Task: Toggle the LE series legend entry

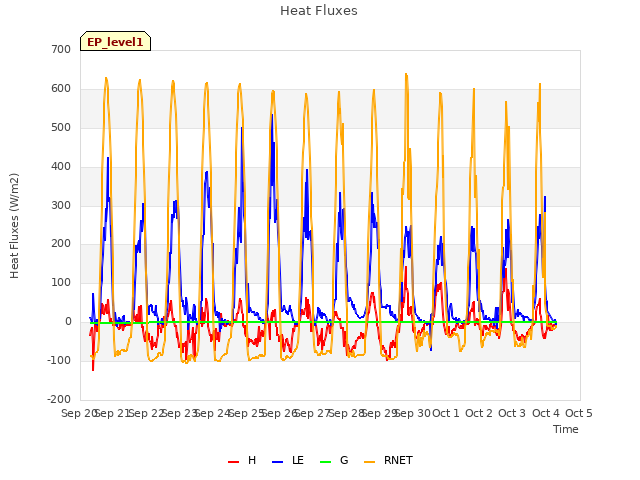Action: pos(288,460)
